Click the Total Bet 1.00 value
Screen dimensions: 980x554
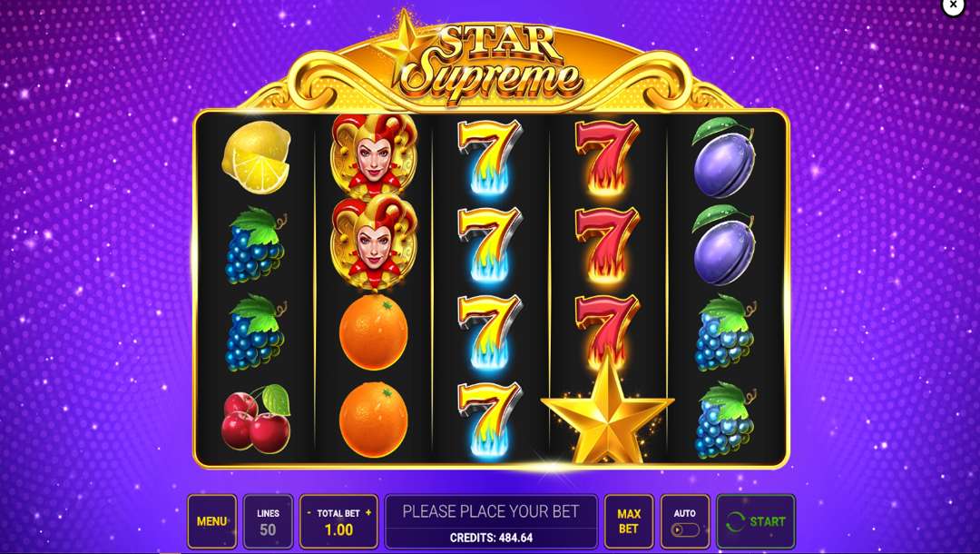pos(338,530)
